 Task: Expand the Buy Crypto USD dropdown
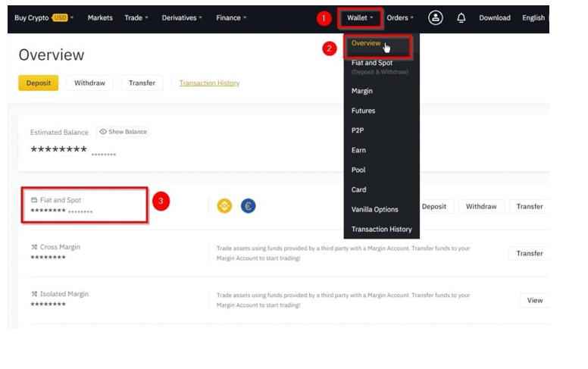[44, 17]
